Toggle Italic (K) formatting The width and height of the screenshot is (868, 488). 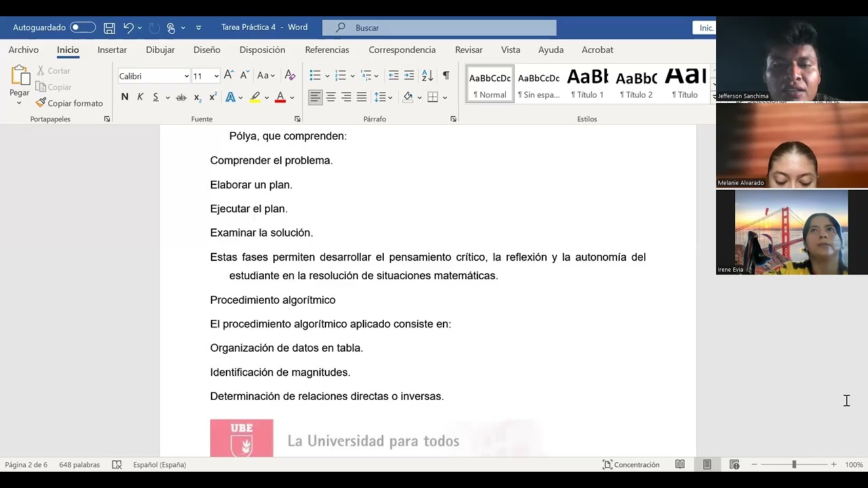(x=140, y=97)
